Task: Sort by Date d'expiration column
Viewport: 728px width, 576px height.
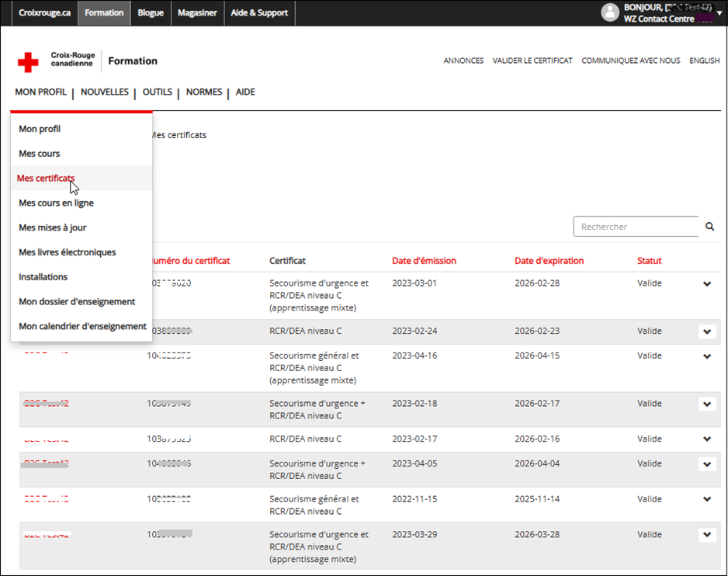Action: point(549,261)
